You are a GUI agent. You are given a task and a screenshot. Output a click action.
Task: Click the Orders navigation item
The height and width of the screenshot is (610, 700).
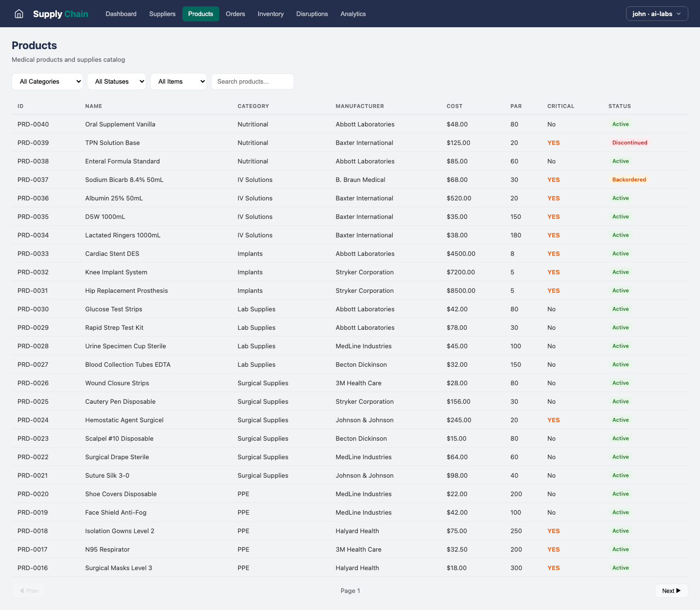(235, 14)
